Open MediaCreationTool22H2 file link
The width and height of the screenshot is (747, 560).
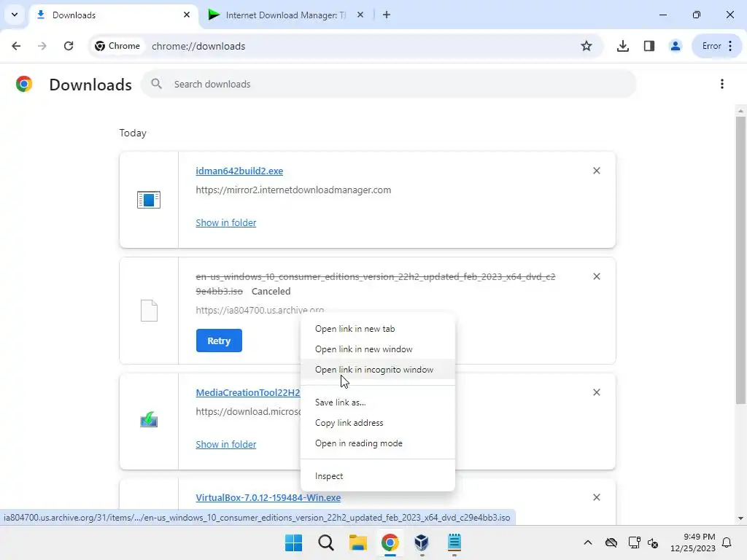coord(248,393)
